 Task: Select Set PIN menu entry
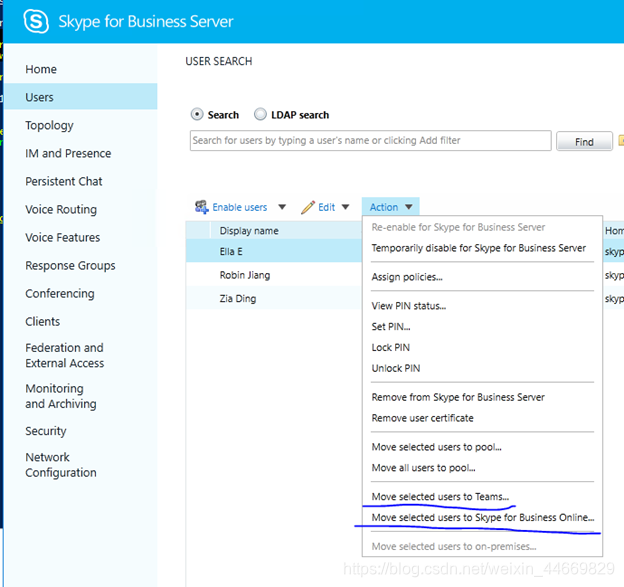click(391, 327)
